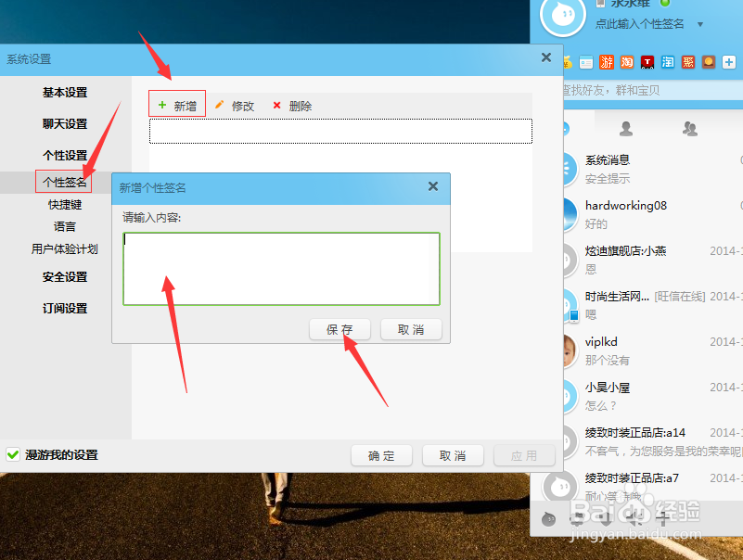Switch to the single contact friends tab icon
This screenshot has width=743, height=560.
[x=626, y=128]
